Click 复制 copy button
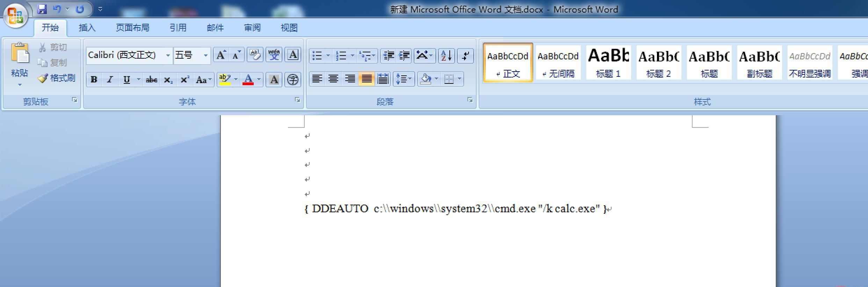Viewport: 868px width, 287px height. [x=52, y=63]
